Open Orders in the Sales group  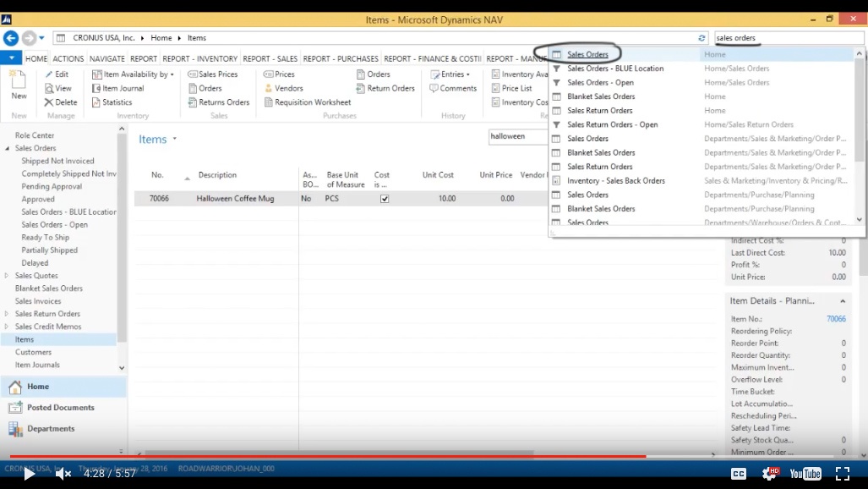pyautogui.click(x=205, y=88)
